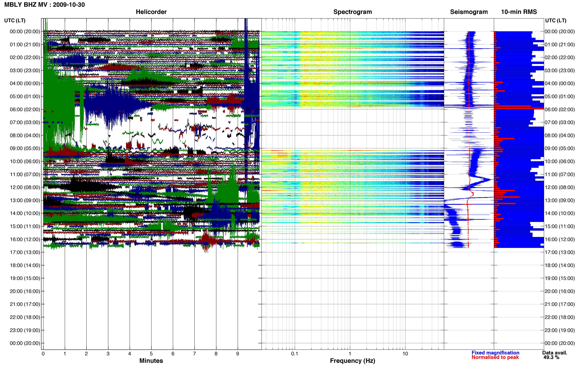Image resolution: width=588 pixels, height=368 pixels.
Task: Click the left '20:00 (16:00)' time label
Action: tap(25, 291)
